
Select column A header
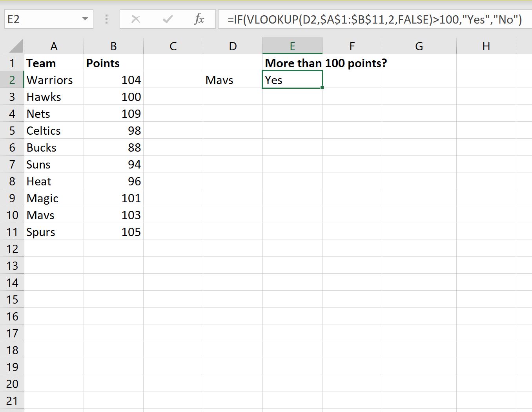point(54,46)
